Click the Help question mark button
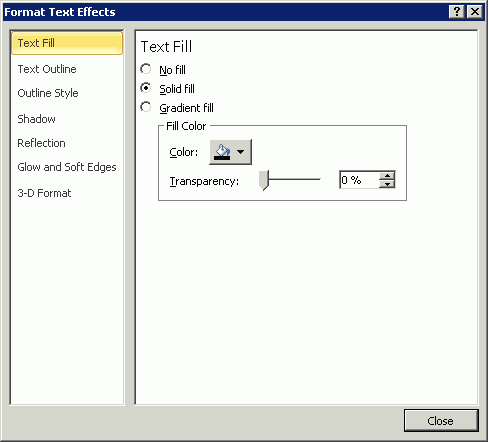Screen dimensions: 488x442 click(x=457, y=12)
